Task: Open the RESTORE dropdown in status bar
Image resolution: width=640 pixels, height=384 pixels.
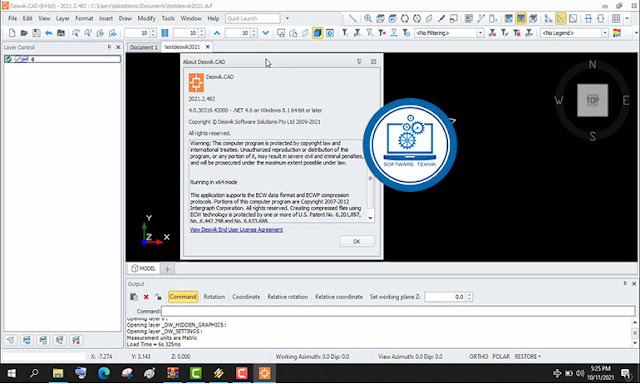Action: click(528, 356)
